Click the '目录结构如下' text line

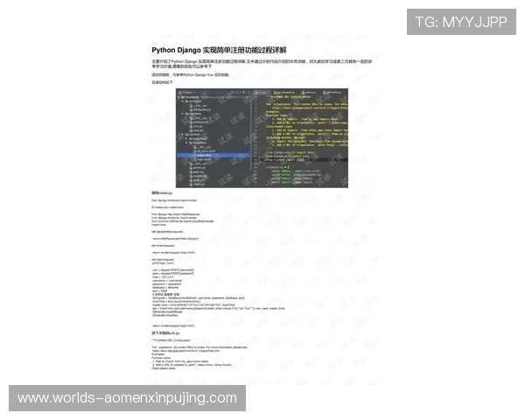tap(161, 81)
